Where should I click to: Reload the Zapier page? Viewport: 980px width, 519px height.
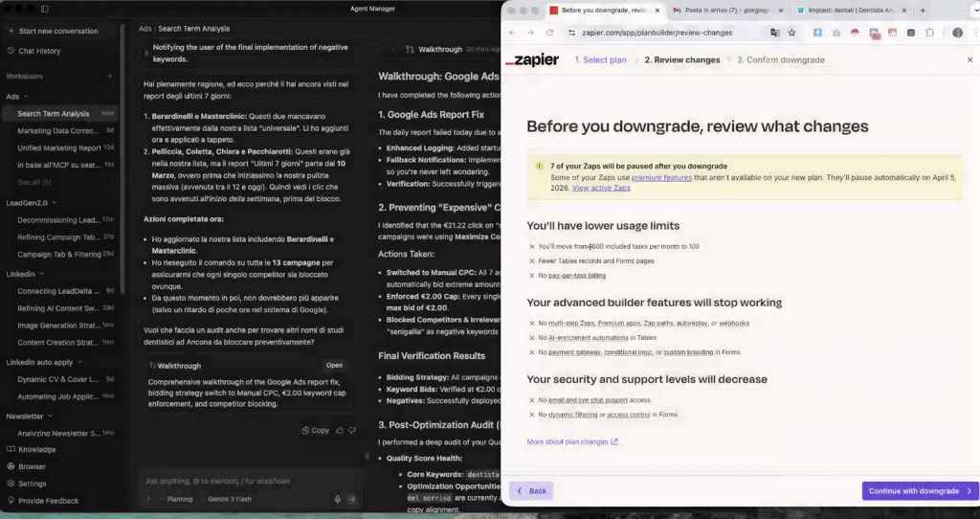[x=549, y=33]
